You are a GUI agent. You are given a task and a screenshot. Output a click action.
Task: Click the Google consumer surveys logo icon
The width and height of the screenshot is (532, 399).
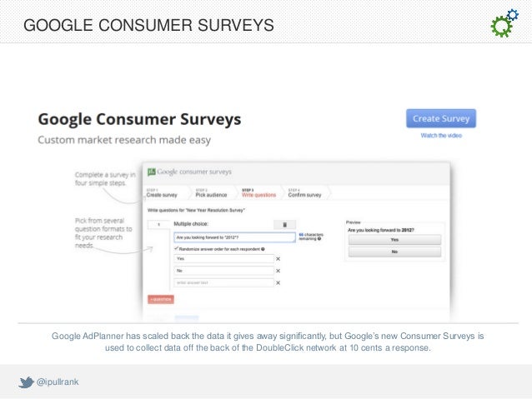pyautogui.click(x=152, y=172)
